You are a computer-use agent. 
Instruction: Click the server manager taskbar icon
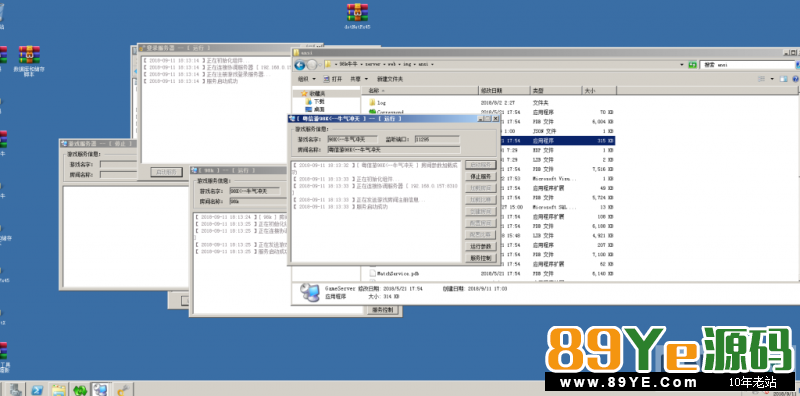[x=15, y=389]
